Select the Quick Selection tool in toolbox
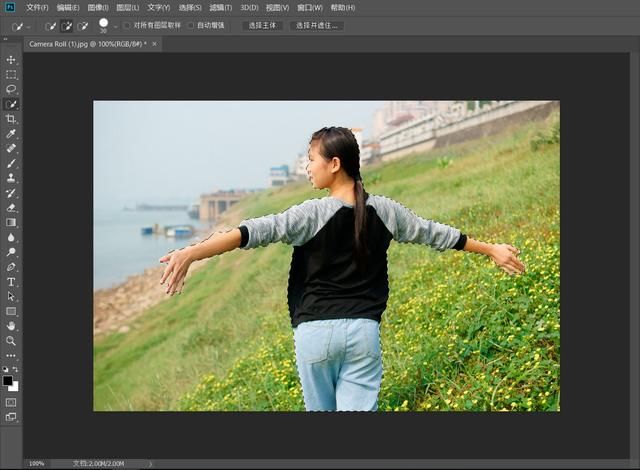Screen dimensions: 640x470 coord(11,104)
